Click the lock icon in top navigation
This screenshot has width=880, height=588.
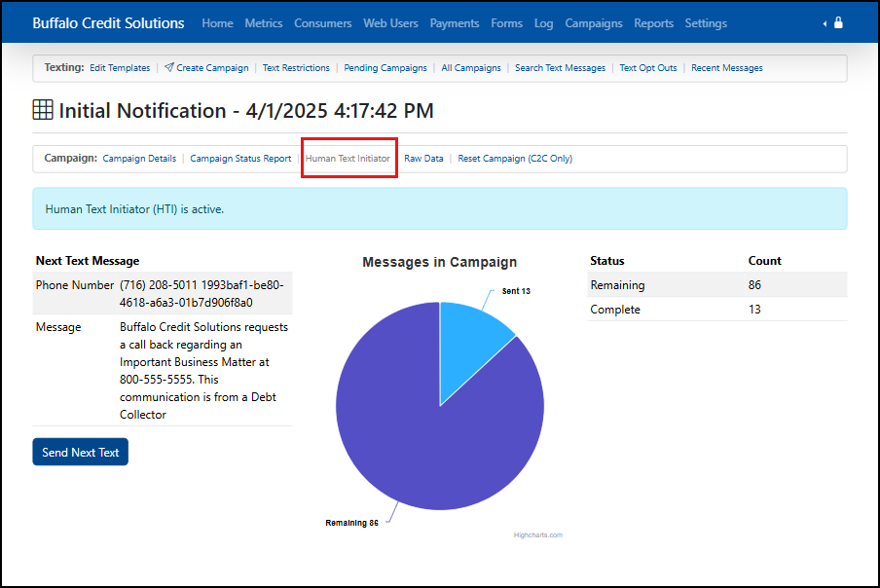pyautogui.click(x=838, y=22)
